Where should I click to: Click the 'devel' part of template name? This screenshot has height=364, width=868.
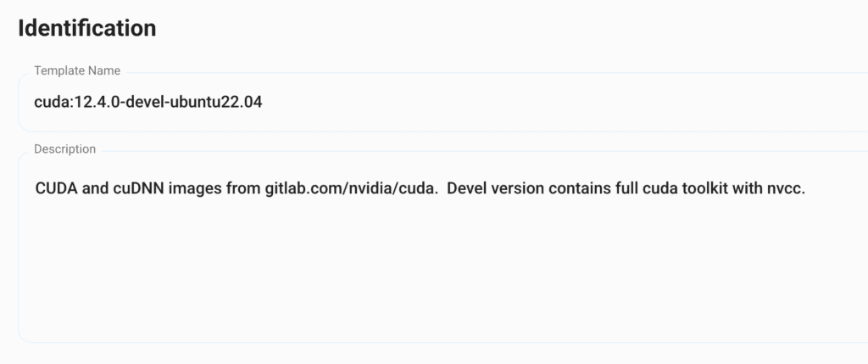[147, 103]
